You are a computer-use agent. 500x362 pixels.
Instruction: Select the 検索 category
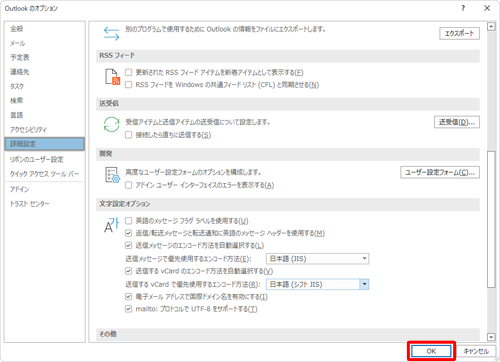(x=44, y=101)
